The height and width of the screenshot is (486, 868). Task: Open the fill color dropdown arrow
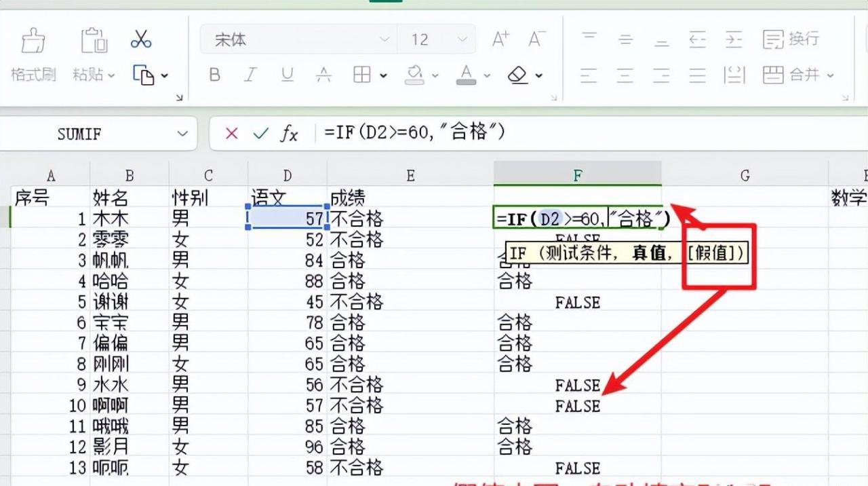[x=435, y=75]
